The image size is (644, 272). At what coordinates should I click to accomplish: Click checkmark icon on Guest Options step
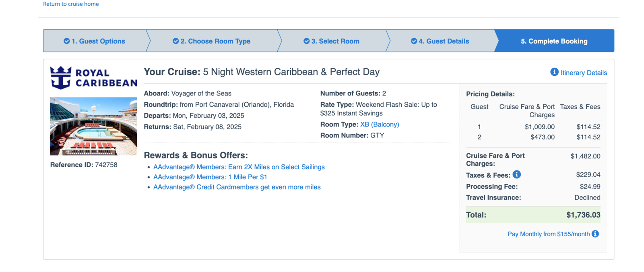66,41
